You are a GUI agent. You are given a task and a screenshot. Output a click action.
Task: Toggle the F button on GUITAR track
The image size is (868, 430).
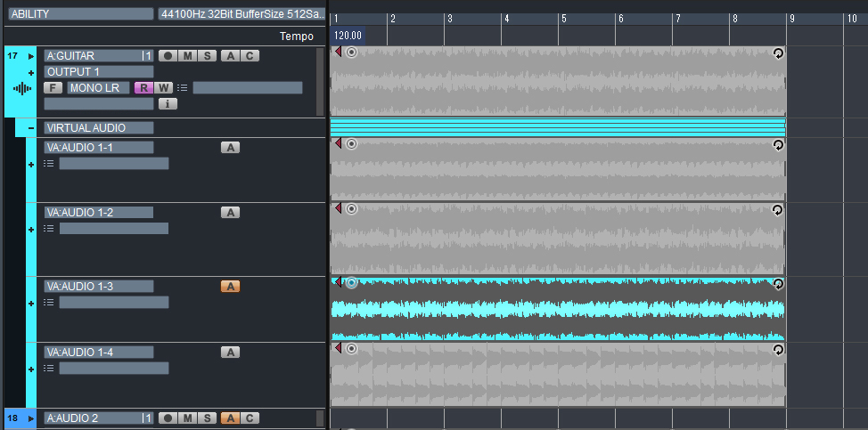[x=53, y=88]
